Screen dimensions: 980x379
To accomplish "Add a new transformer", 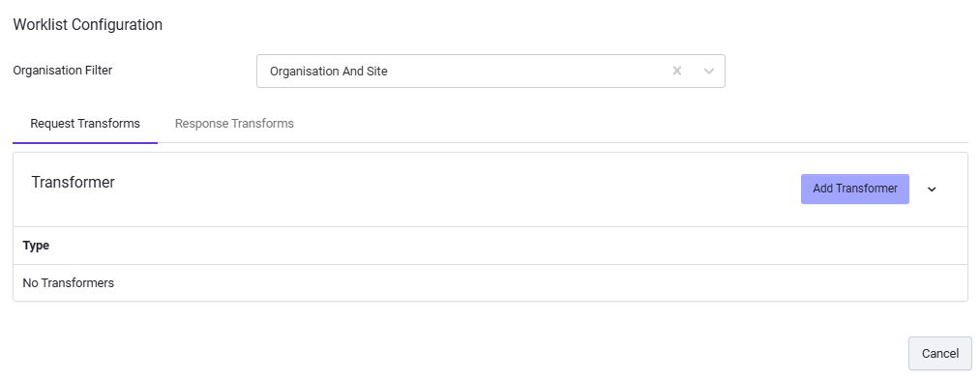I will click(x=855, y=189).
